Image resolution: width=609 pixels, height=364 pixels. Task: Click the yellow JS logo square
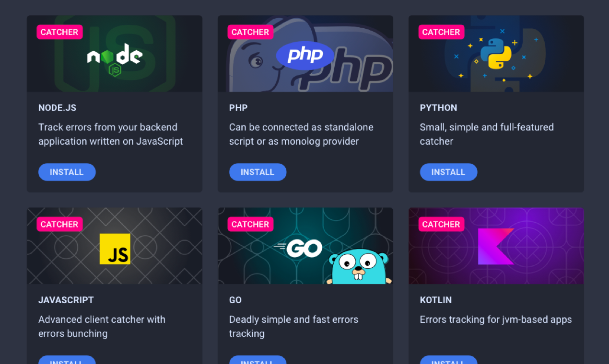tap(115, 249)
